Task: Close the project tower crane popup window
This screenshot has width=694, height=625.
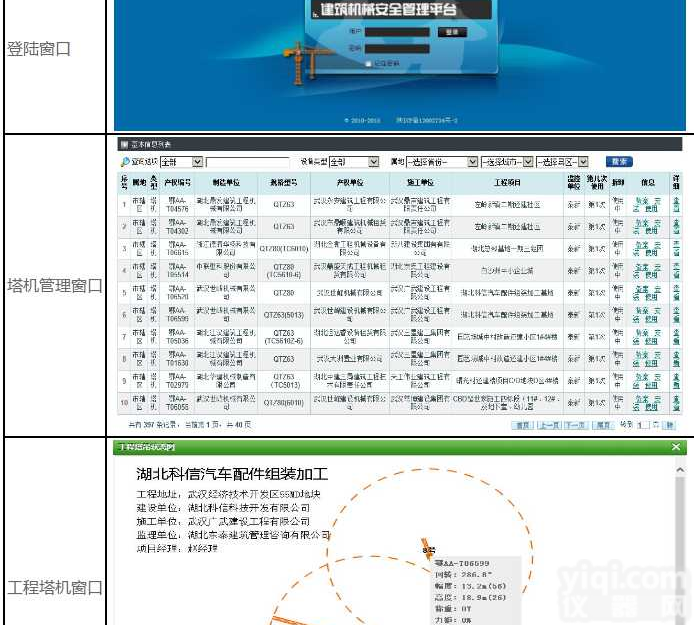Action: (676, 447)
